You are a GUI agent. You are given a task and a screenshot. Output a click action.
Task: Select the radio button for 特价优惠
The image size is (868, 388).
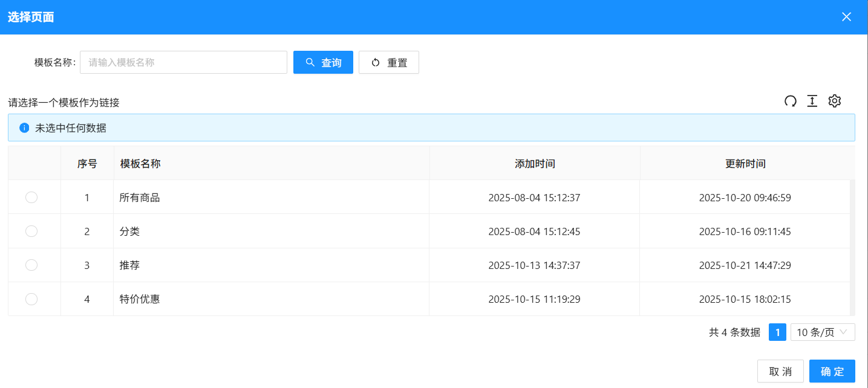click(x=31, y=299)
